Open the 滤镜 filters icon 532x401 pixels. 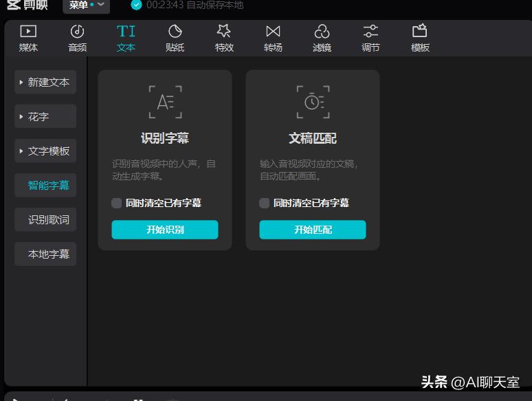(322, 32)
